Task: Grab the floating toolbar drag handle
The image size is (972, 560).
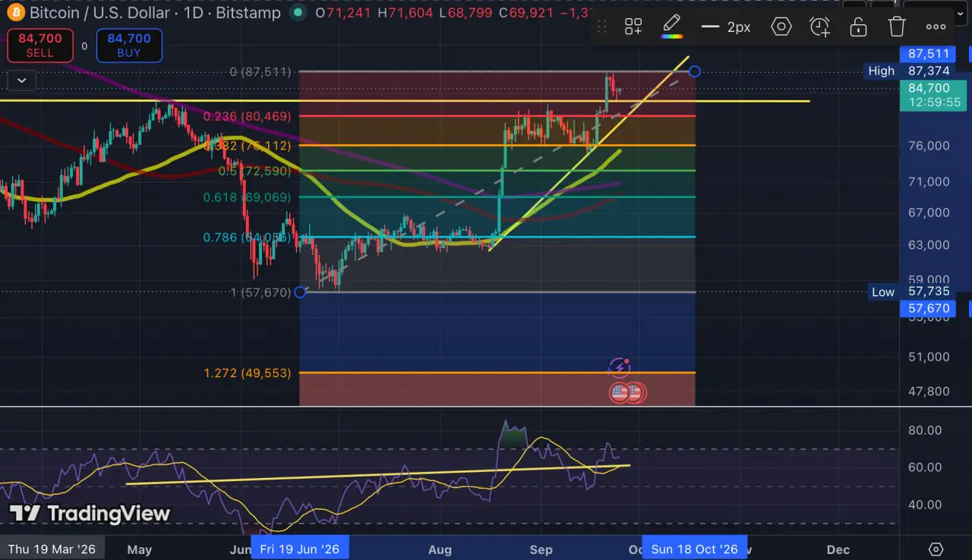Action: coord(602,27)
